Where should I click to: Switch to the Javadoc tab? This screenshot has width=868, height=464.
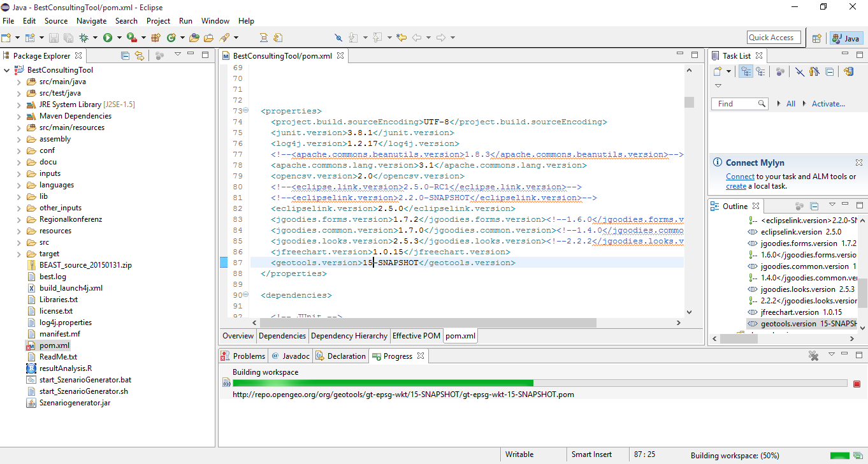coord(291,356)
